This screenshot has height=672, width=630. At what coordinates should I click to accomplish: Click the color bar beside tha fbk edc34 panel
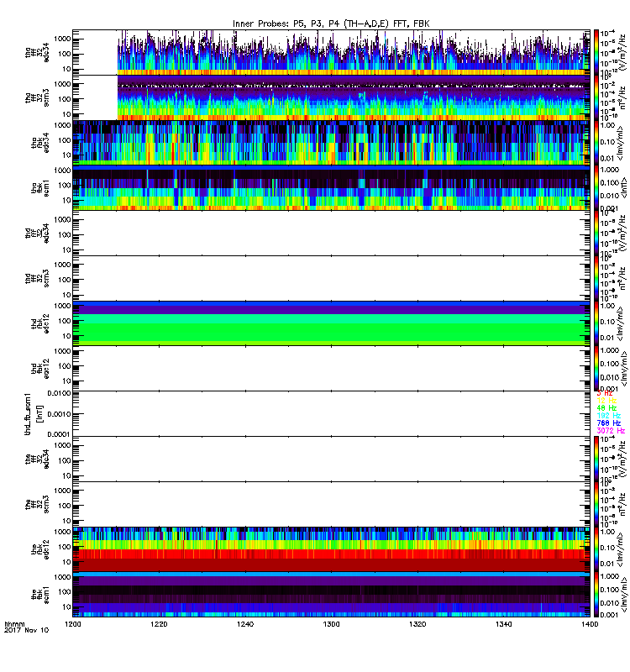click(596, 143)
